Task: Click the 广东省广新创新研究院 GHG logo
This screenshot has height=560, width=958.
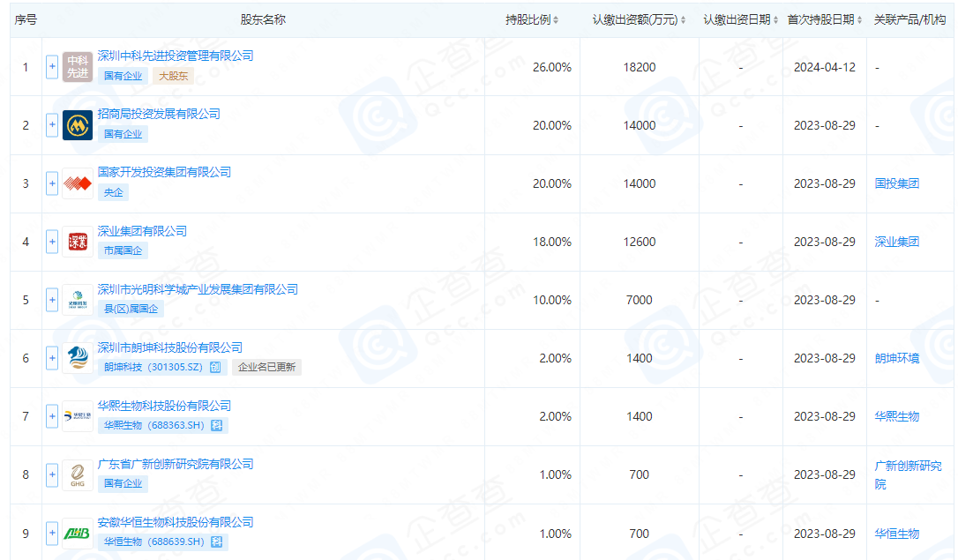Action: click(x=78, y=474)
